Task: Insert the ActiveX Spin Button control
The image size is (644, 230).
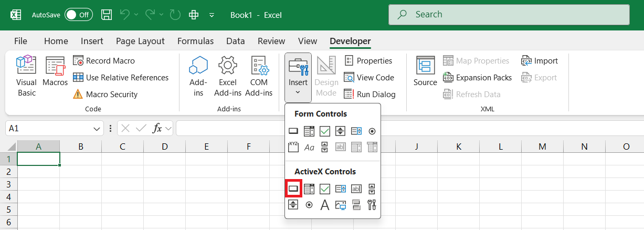Action: click(293, 205)
